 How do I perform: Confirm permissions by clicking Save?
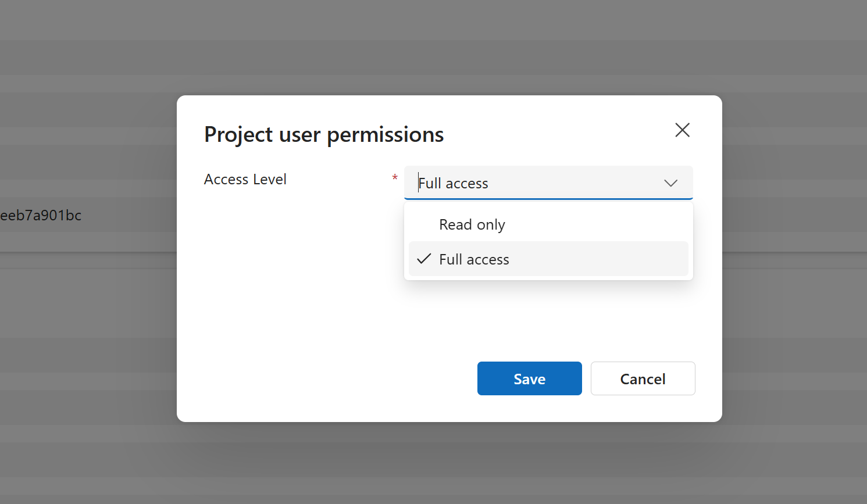(529, 378)
